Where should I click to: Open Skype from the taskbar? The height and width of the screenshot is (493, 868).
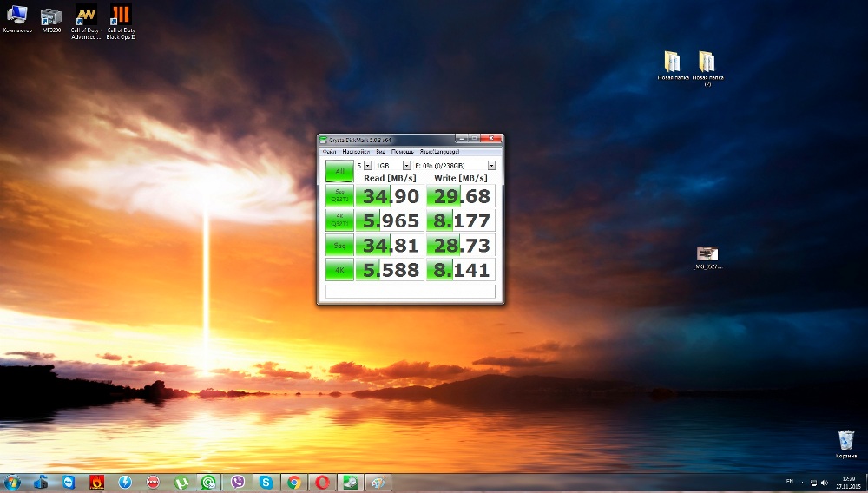[266, 483]
